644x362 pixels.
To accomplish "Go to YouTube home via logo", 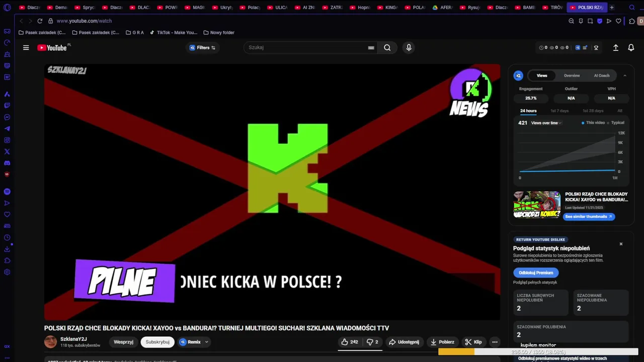I will pyautogui.click(x=53, y=48).
